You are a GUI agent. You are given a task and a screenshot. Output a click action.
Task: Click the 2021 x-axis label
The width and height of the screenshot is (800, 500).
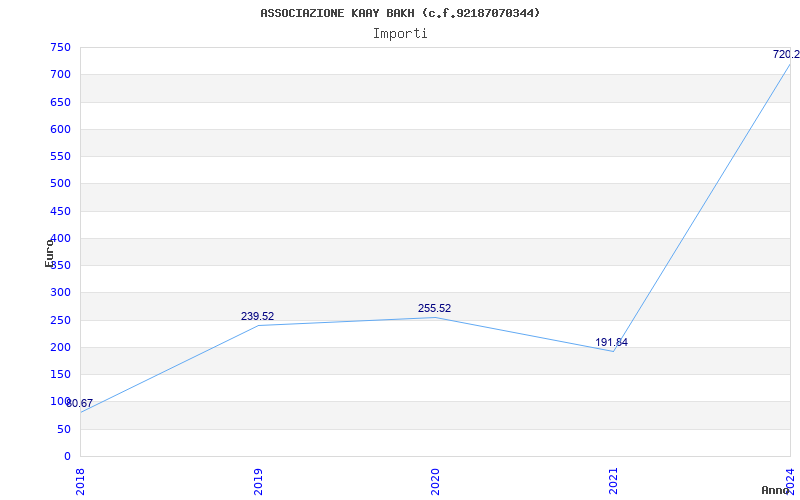613,482
